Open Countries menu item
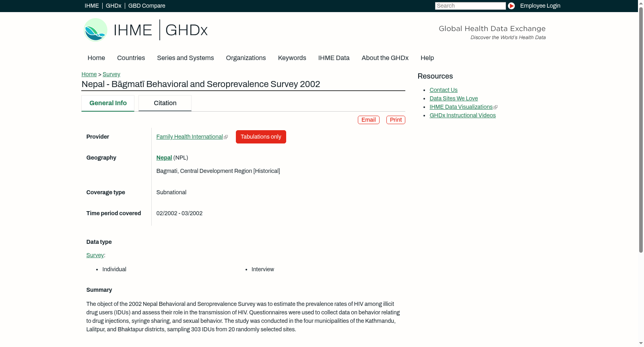 click(x=131, y=58)
